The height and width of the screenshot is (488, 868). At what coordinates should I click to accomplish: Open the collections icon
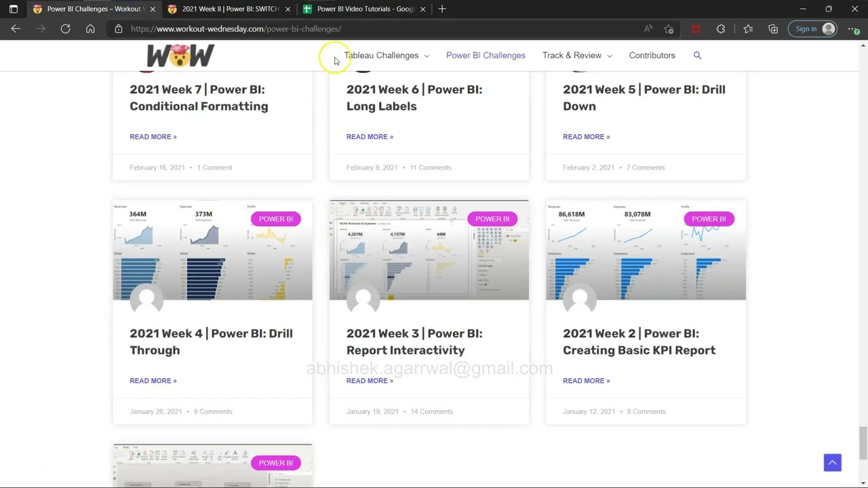pyautogui.click(x=773, y=28)
